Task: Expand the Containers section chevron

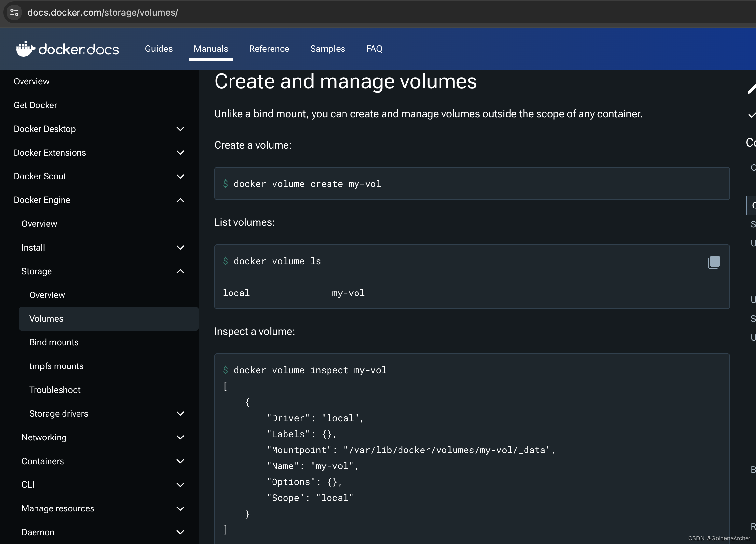Action: [180, 461]
